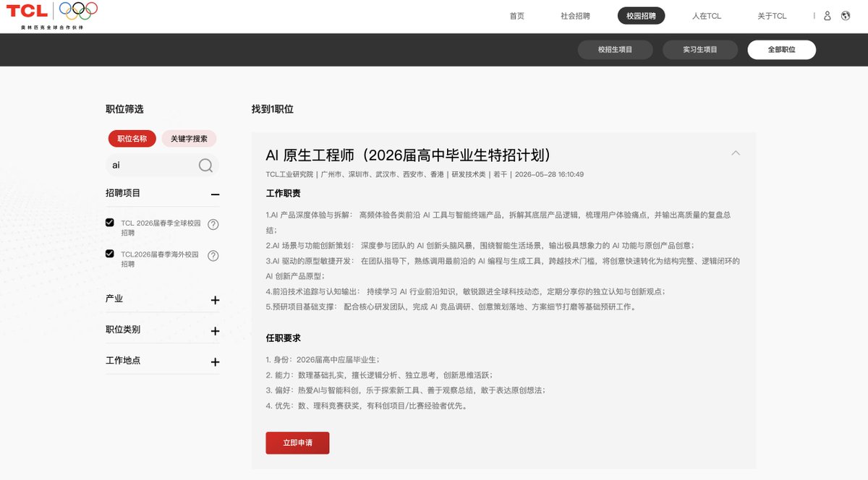Click the 立即申请 apply button
Viewport: 868px width, 480px height.
click(x=297, y=443)
